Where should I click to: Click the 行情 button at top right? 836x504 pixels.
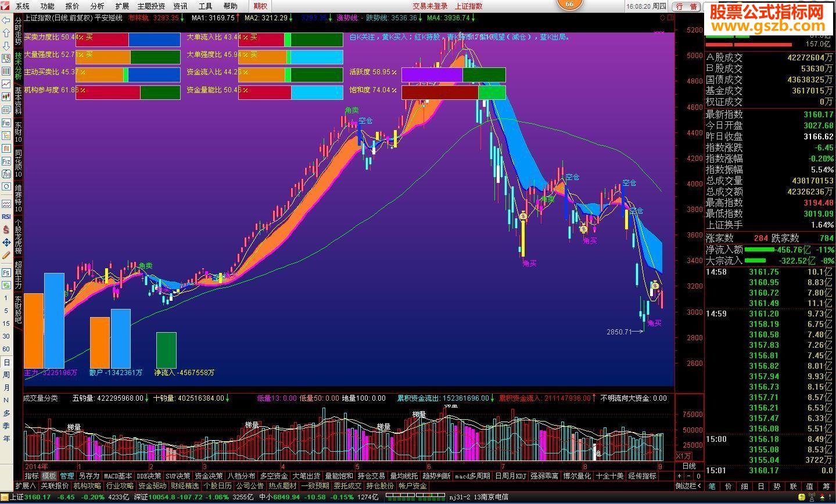(686, 6)
